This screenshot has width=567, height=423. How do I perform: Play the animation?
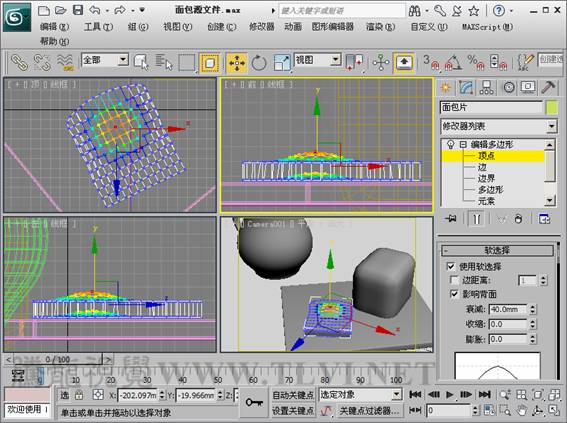(x=449, y=394)
